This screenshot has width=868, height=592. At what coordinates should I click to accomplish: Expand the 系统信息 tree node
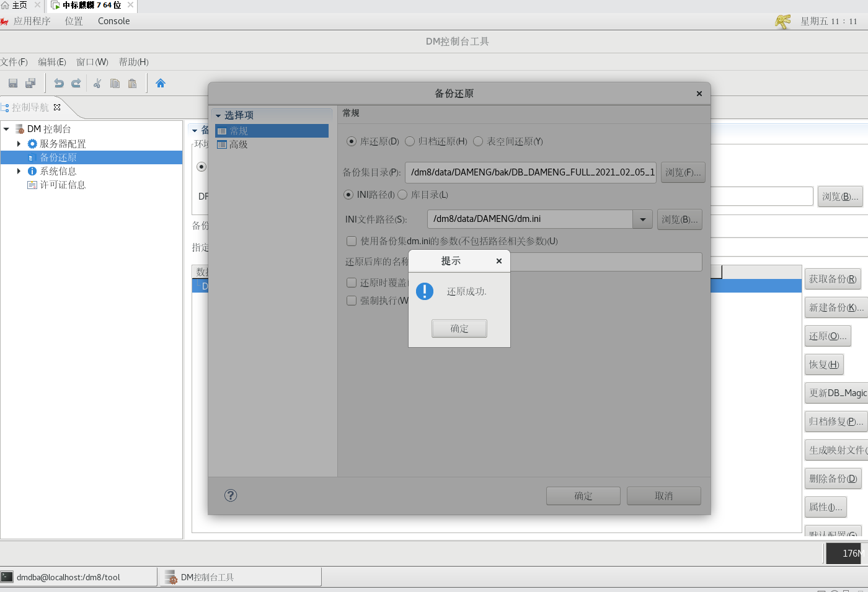tap(19, 171)
